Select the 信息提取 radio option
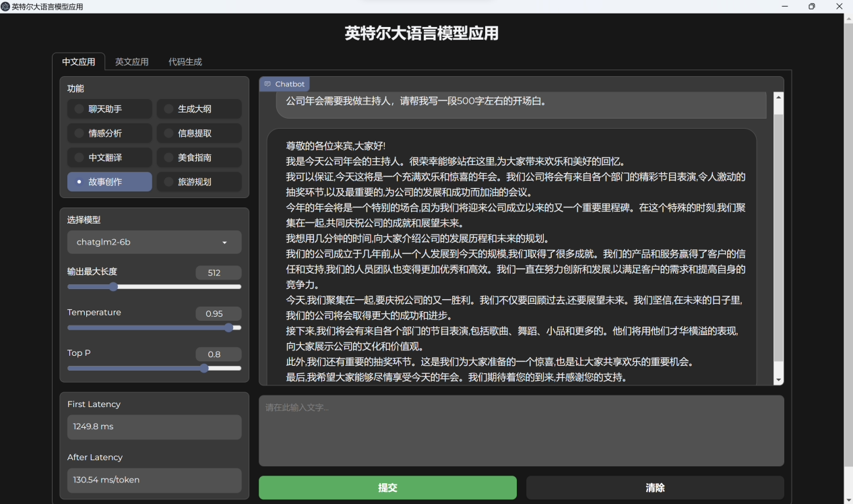Viewport: 853px width, 504px height. pos(199,133)
